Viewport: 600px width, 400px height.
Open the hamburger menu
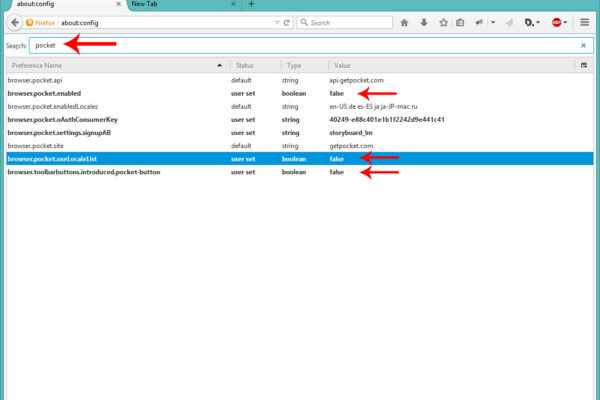point(584,22)
